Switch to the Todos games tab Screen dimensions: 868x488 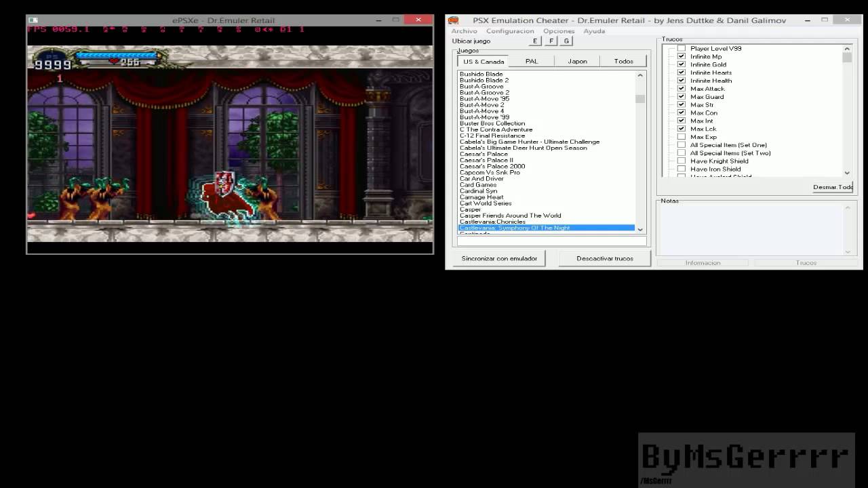click(624, 61)
